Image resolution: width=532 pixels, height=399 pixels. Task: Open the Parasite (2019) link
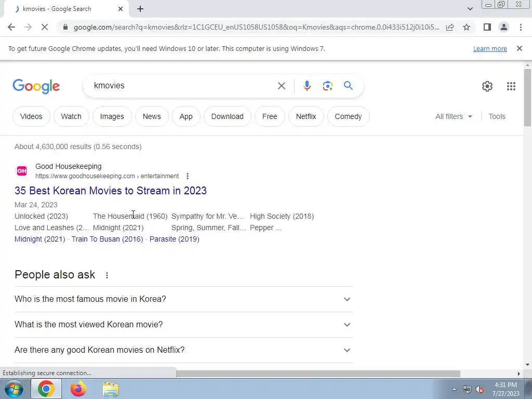(x=175, y=239)
